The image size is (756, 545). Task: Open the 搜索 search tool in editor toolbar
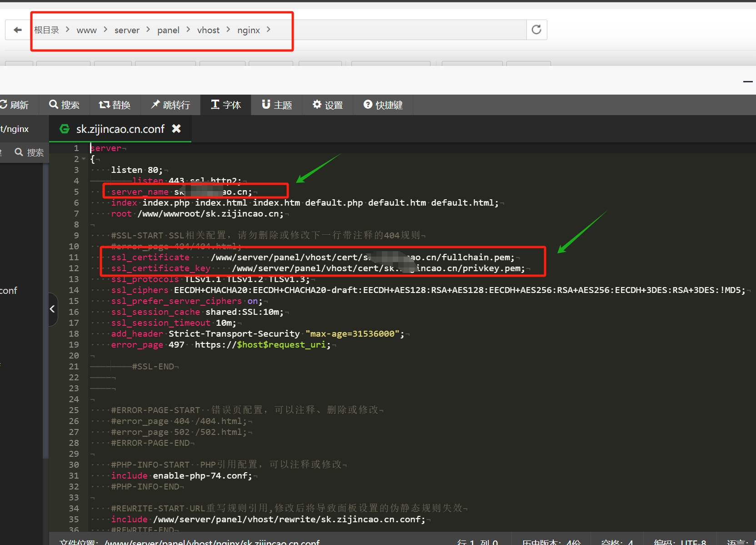64,105
